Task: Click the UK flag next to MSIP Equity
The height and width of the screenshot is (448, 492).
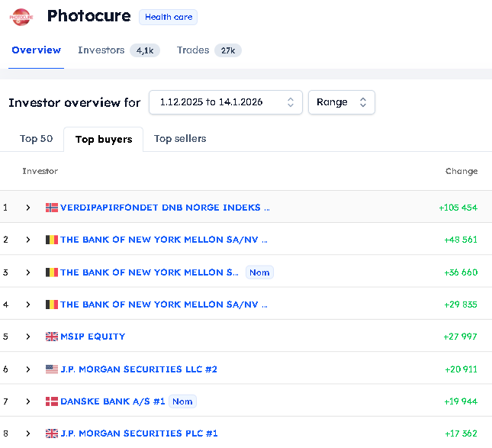Action: tap(52, 337)
